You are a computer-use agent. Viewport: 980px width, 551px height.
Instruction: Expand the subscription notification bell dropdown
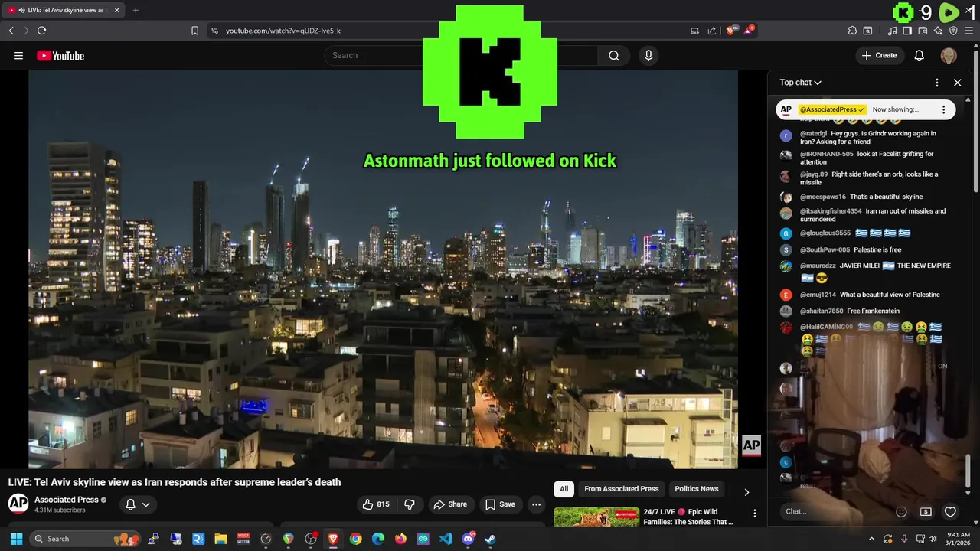tap(138, 504)
